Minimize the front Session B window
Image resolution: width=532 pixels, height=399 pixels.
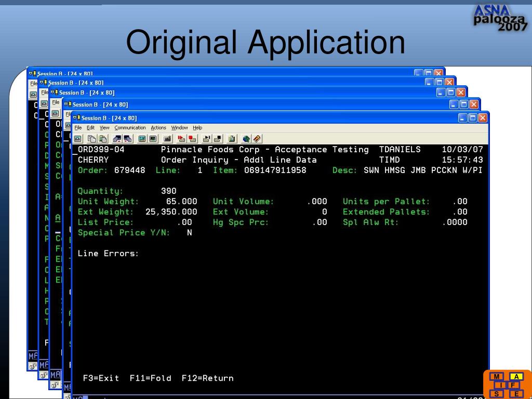(x=462, y=118)
